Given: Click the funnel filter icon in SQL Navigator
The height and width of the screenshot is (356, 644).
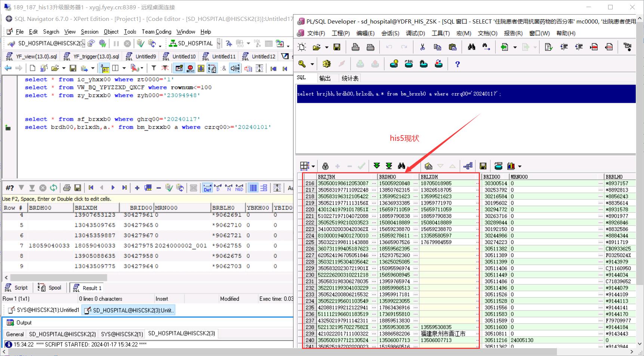Looking at the screenshot, I should [x=154, y=68].
